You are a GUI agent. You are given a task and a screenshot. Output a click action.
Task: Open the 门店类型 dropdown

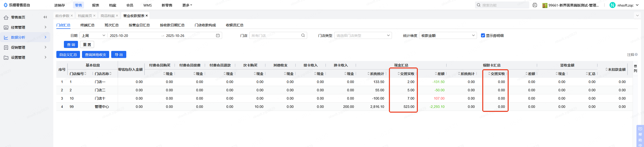363,36
